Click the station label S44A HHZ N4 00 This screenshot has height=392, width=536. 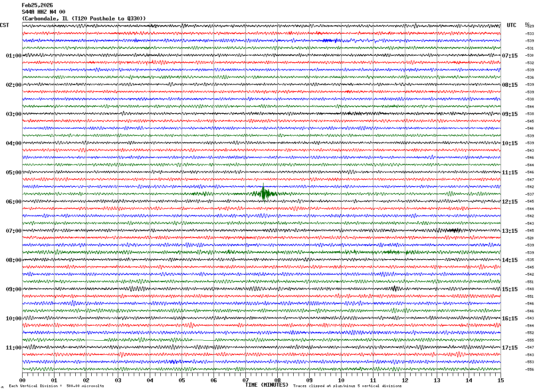point(44,12)
